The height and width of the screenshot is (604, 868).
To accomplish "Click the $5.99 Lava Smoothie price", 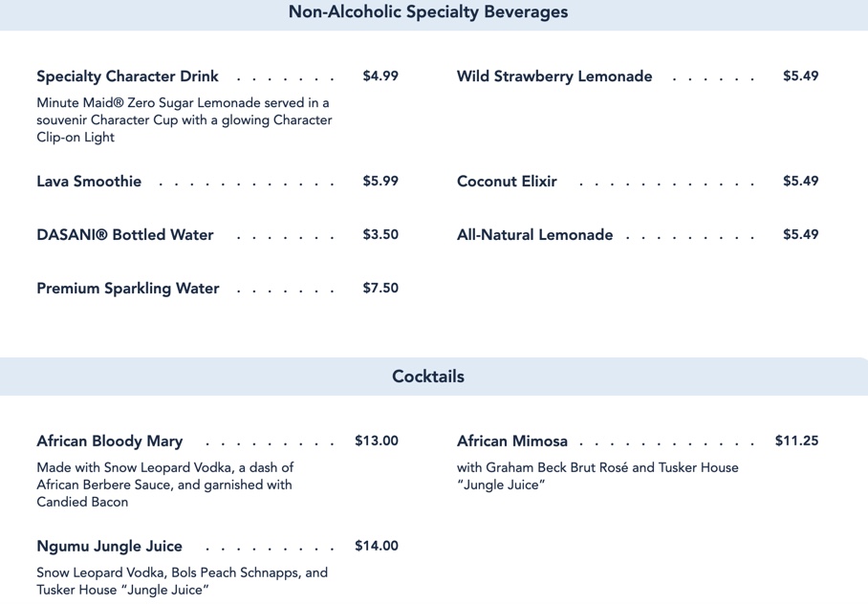I will pyautogui.click(x=380, y=182).
